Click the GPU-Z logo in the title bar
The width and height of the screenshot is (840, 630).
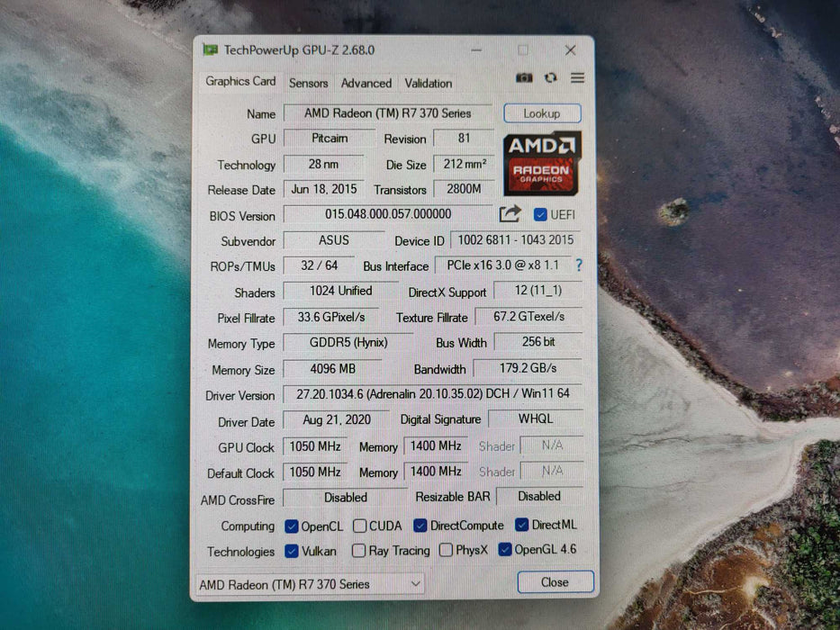click(211, 49)
